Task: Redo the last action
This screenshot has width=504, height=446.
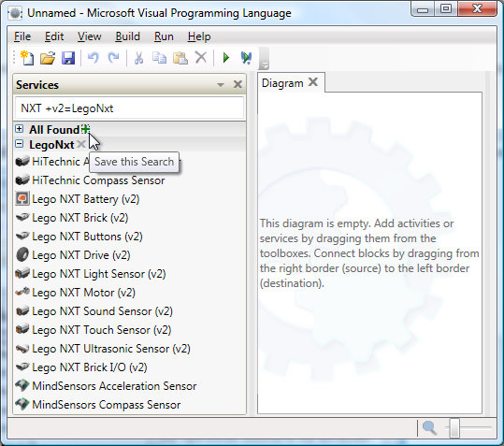Action: [x=113, y=58]
